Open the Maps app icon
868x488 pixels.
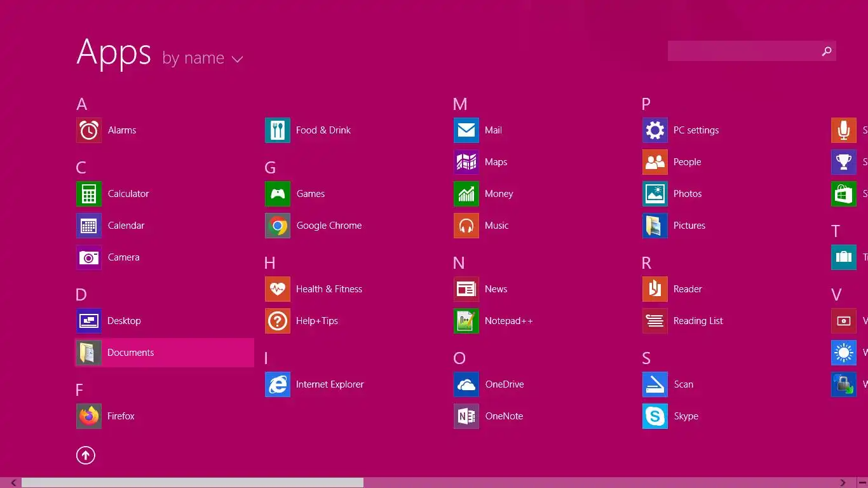tap(466, 162)
